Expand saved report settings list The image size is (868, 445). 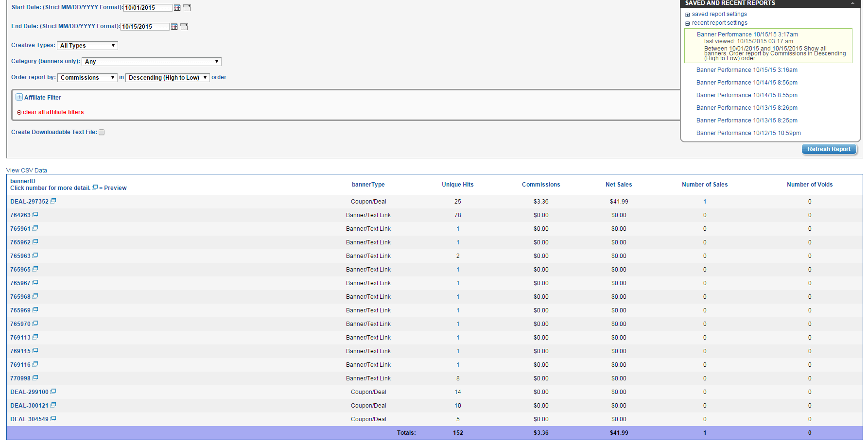coord(688,15)
